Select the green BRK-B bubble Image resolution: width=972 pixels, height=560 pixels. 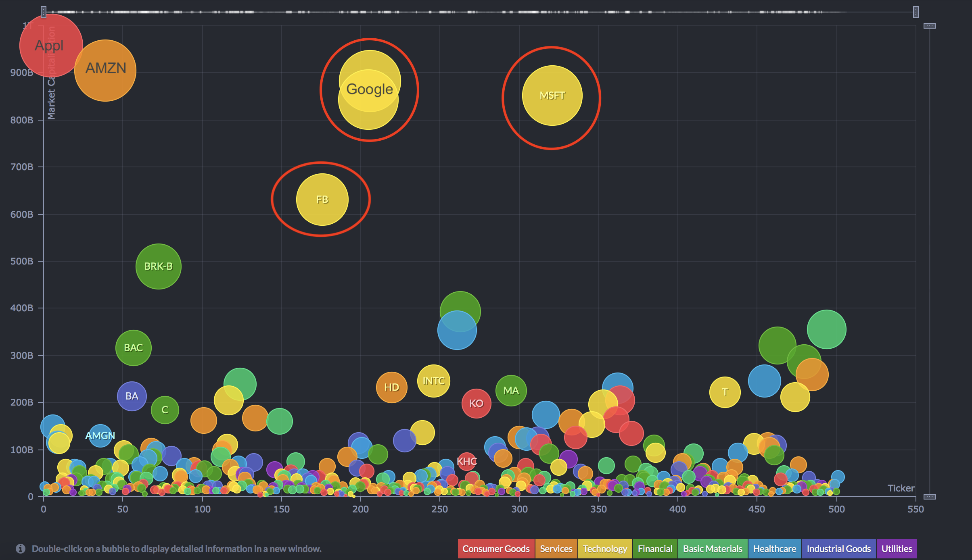point(159,266)
